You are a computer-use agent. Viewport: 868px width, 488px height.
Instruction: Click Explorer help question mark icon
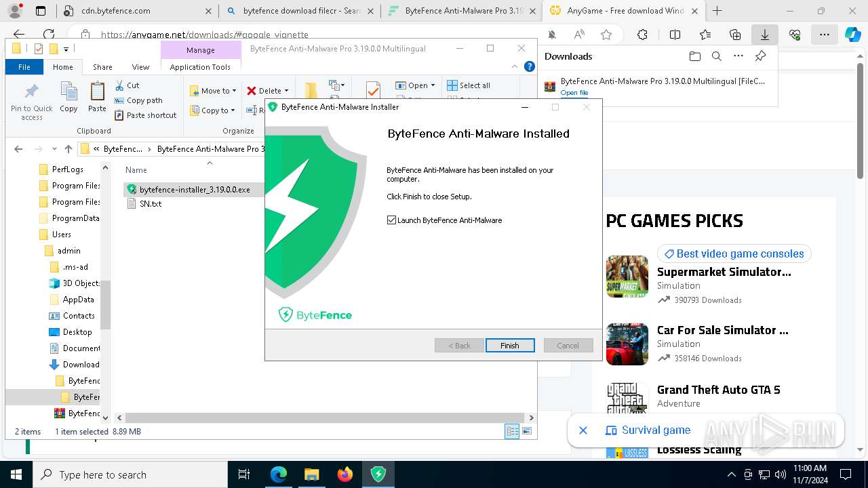tap(530, 66)
